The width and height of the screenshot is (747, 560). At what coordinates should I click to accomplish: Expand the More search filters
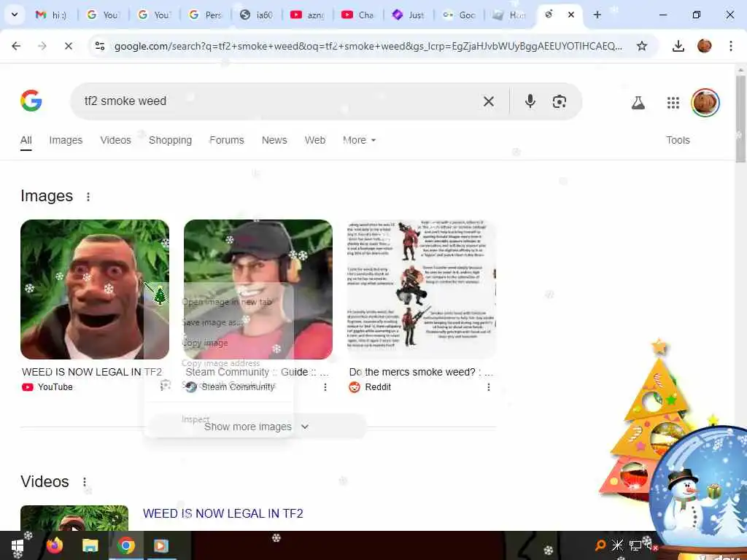[x=359, y=140]
